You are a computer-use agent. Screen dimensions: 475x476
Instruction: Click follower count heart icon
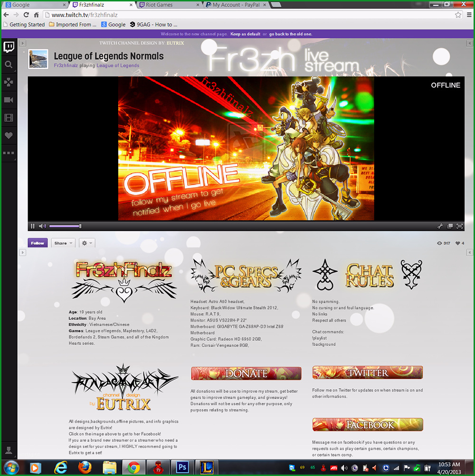click(x=458, y=243)
